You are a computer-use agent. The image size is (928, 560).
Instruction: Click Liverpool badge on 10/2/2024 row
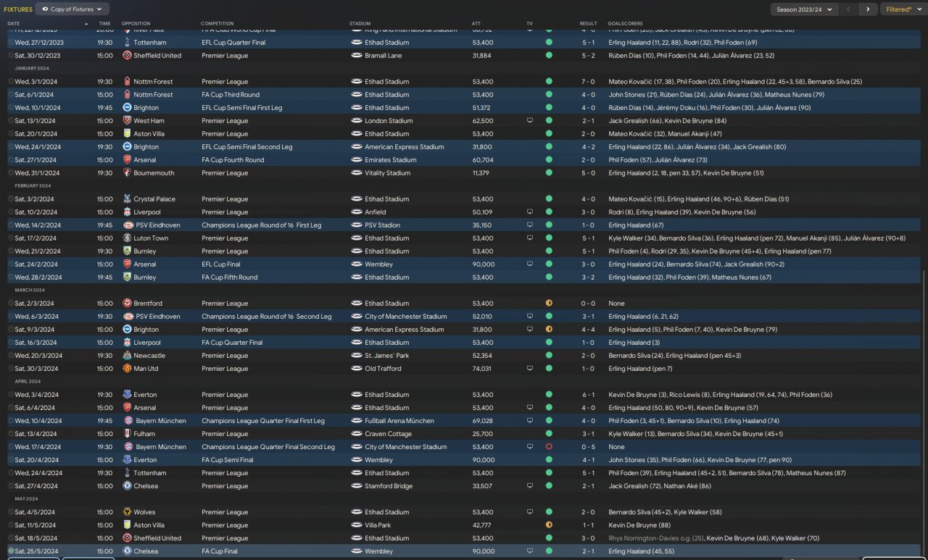tap(128, 212)
